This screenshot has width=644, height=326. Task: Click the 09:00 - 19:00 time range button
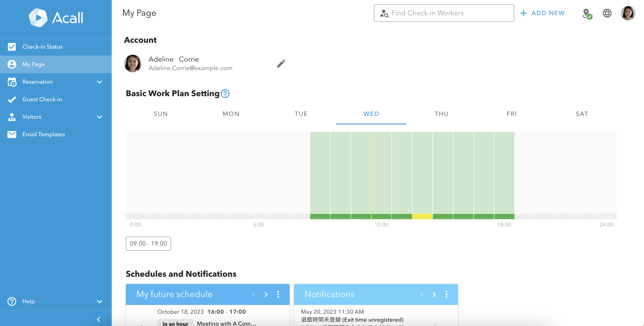[x=148, y=243]
